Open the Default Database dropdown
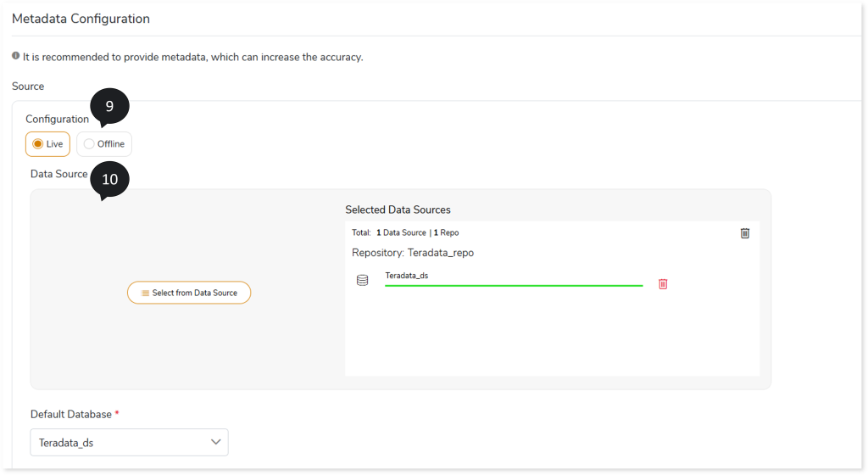The image size is (868, 475). 129,442
